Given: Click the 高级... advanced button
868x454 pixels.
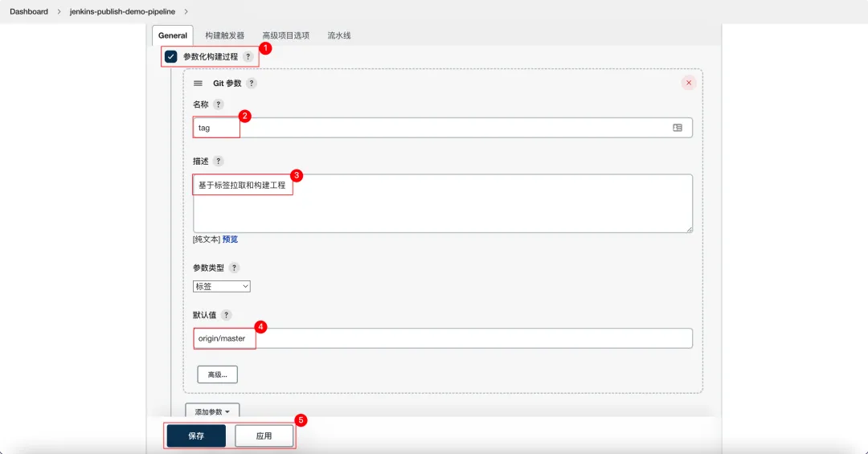Looking at the screenshot, I should (x=218, y=374).
